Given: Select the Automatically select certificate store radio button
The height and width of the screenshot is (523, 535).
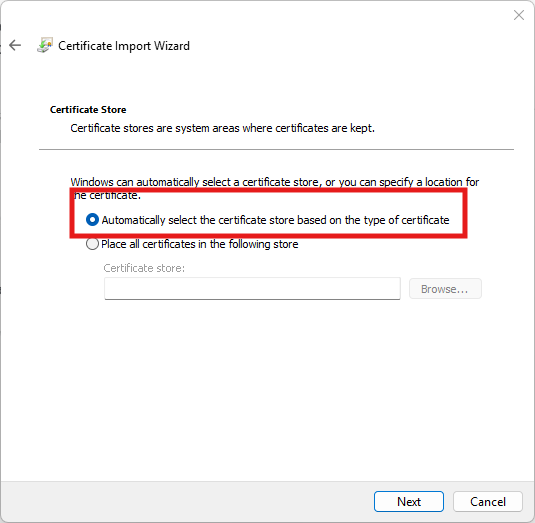Looking at the screenshot, I should coord(92,220).
